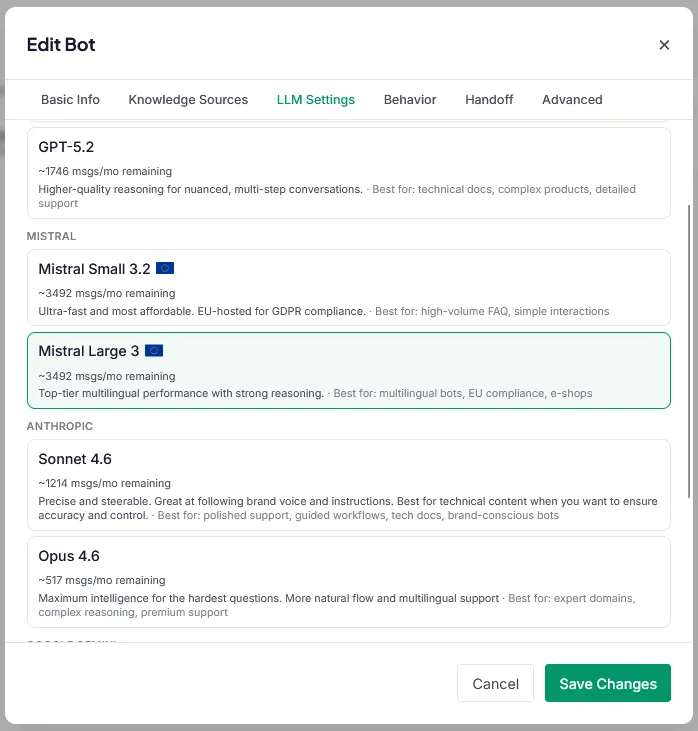Click '~1214 msgs/mo remaining' under Sonnet 4.6

point(104,483)
